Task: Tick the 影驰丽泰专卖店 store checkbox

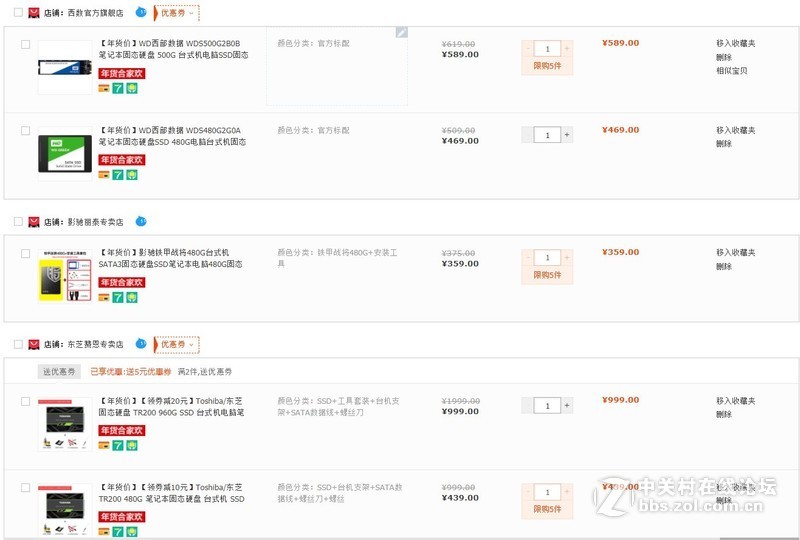Action: 18,222
